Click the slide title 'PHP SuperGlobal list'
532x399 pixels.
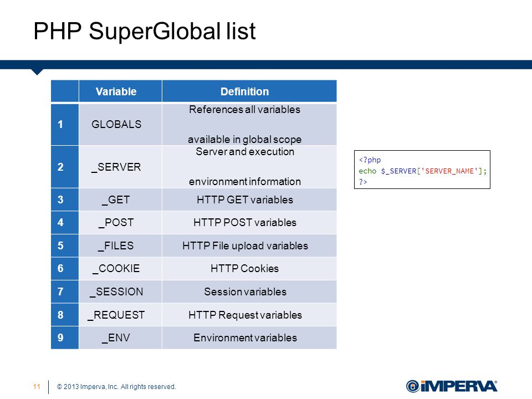point(144,31)
